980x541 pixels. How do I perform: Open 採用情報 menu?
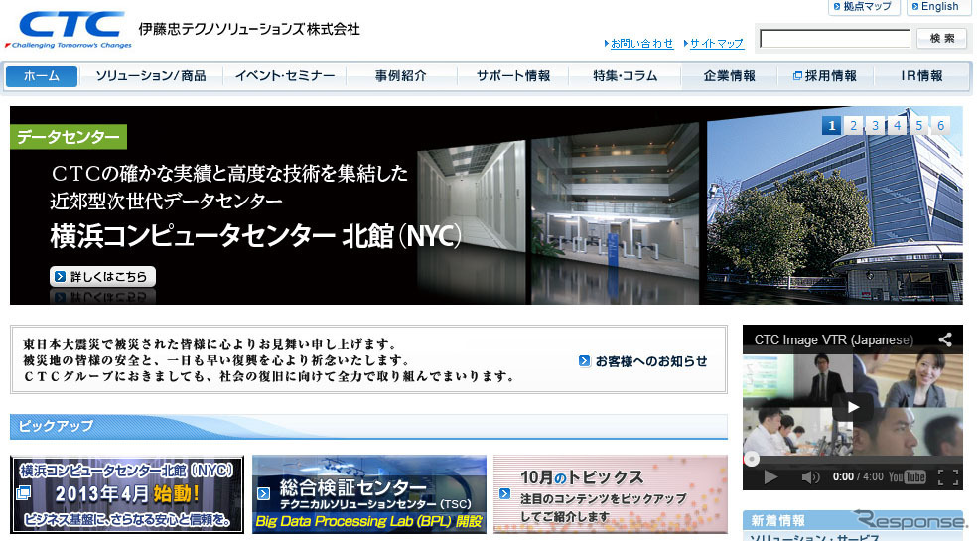pyautogui.click(x=825, y=76)
